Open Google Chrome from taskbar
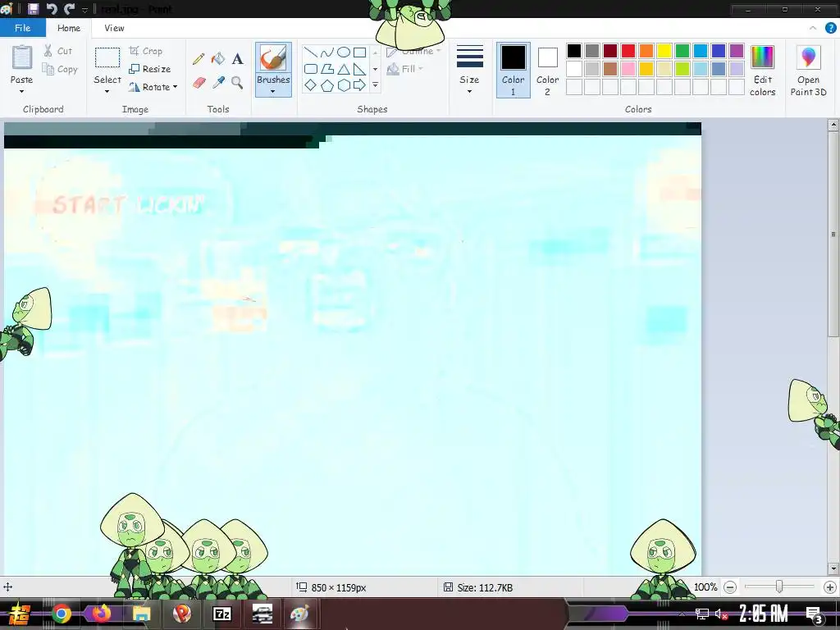 click(61, 614)
